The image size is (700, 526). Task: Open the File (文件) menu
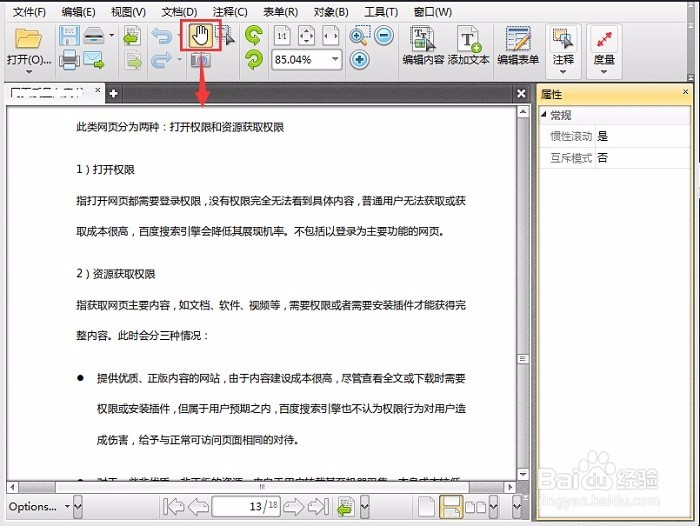(x=29, y=12)
